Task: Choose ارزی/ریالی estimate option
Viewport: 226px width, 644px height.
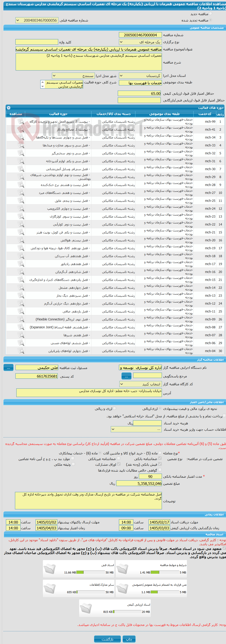Action: point(160,409)
